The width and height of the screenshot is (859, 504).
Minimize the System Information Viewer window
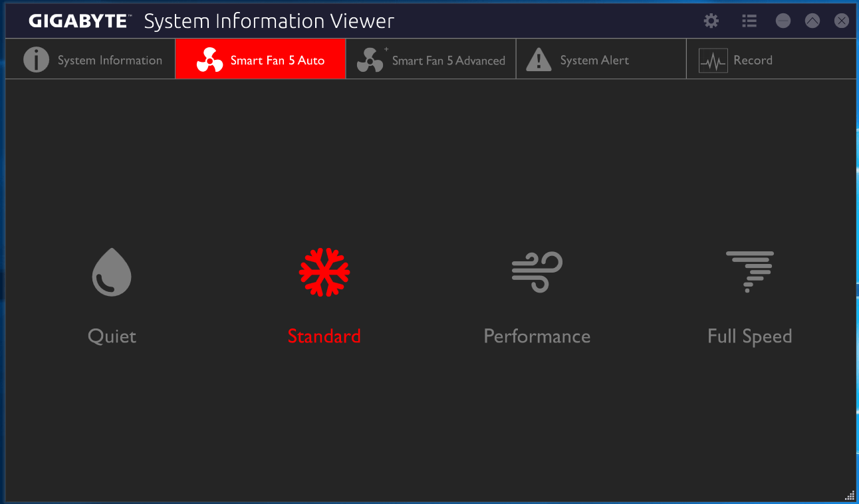click(783, 21)
